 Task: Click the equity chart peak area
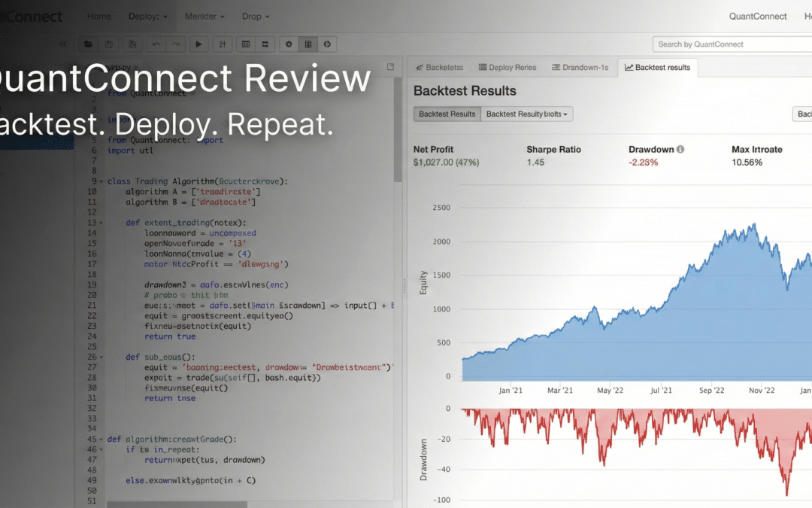[x=754, y=225]
